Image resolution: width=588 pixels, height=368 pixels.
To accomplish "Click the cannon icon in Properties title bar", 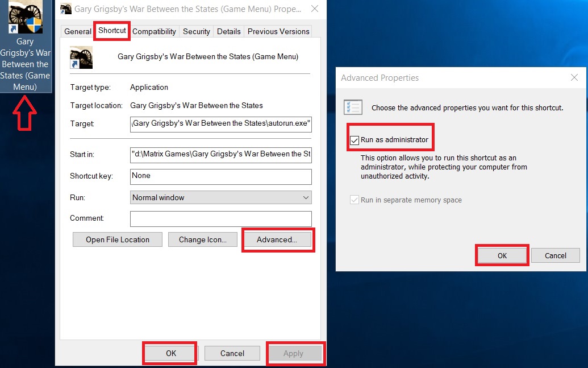I will click(66, 9).
